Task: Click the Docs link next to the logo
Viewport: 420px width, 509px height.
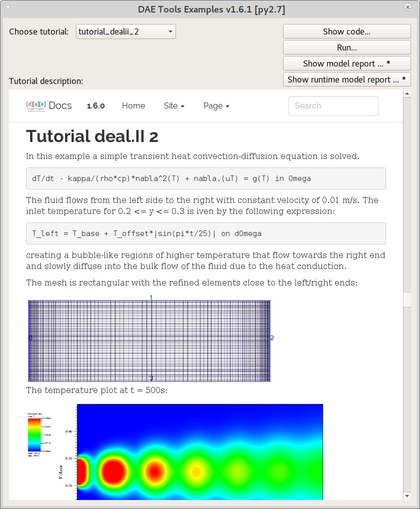Action: [60, 105]
